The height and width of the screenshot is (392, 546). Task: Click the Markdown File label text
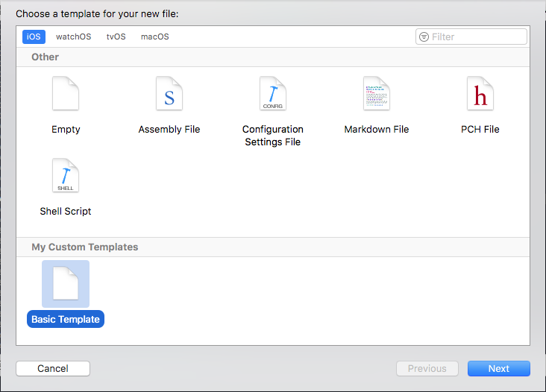[376, 129]
